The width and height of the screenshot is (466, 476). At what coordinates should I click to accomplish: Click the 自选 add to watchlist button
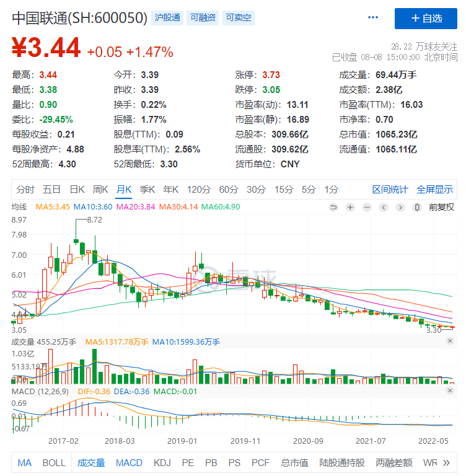coord(426,19)
